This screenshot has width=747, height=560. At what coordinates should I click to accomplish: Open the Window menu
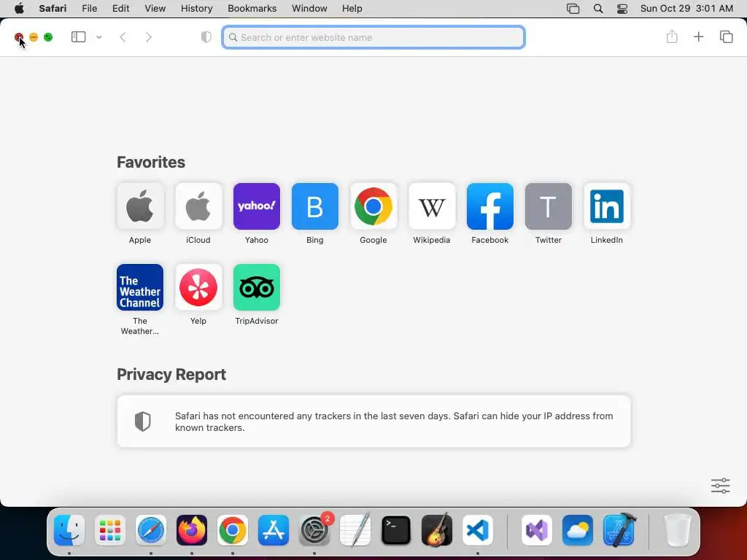pos(309,8)
